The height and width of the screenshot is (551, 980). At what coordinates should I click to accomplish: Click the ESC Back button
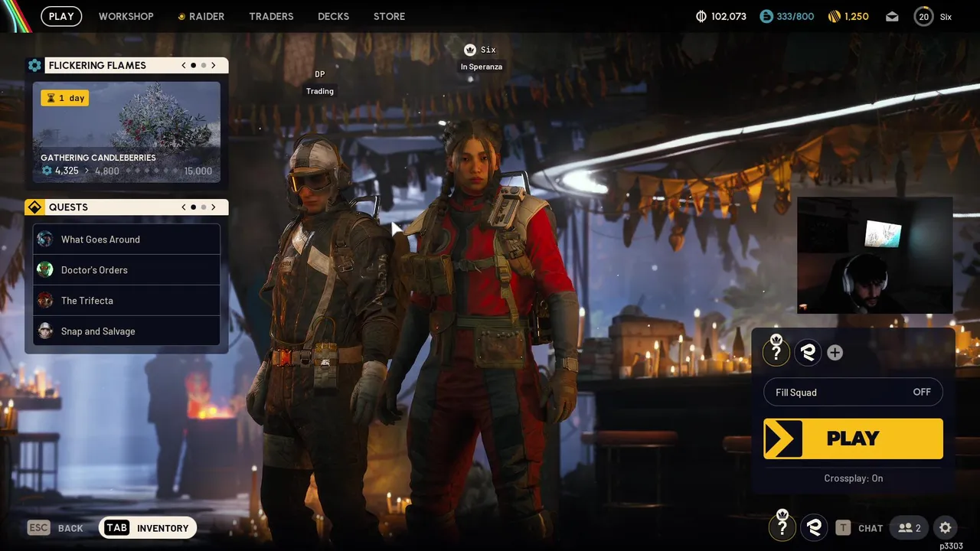[x=55, y=528]
